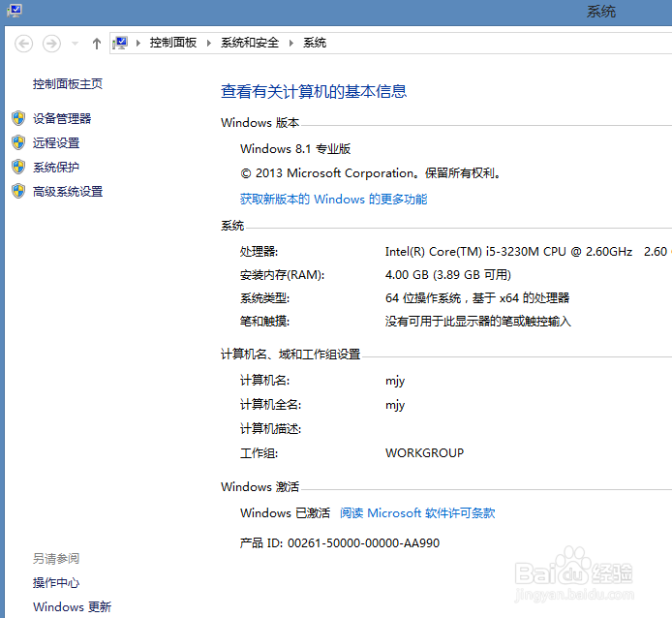The image size is (672, 618).
Task: Expand the chevron before 控制面板 in breadcrumb
Action: [x=138, y=43]
